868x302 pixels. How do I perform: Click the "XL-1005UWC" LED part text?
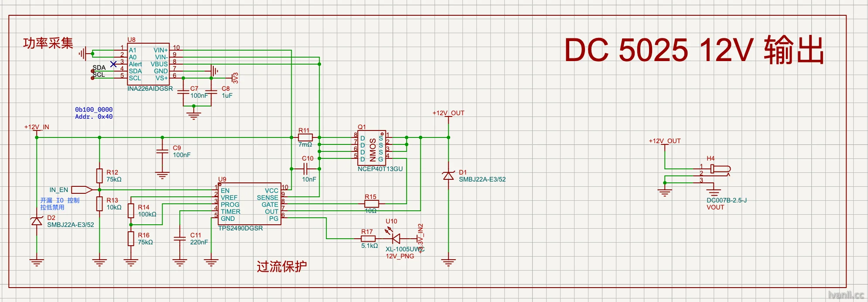click(x=405, y=249)
